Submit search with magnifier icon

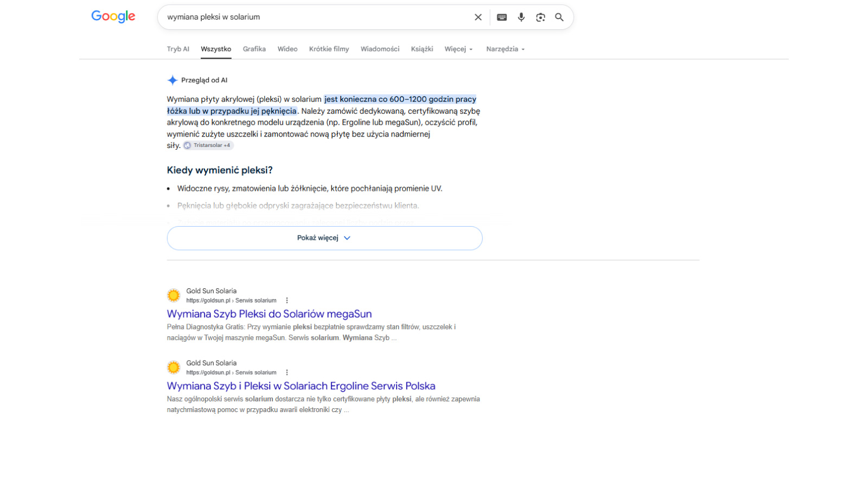[x=559, y=17]
